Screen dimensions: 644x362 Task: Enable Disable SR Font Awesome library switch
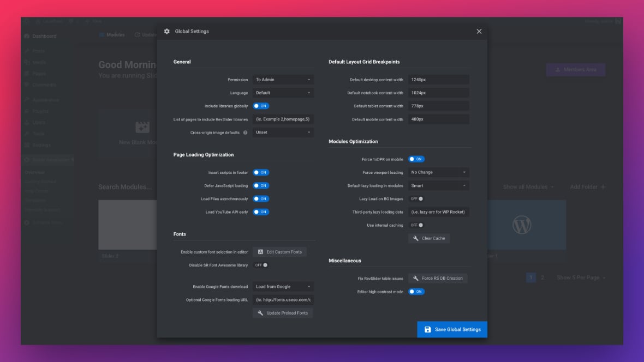coord(261,265)
